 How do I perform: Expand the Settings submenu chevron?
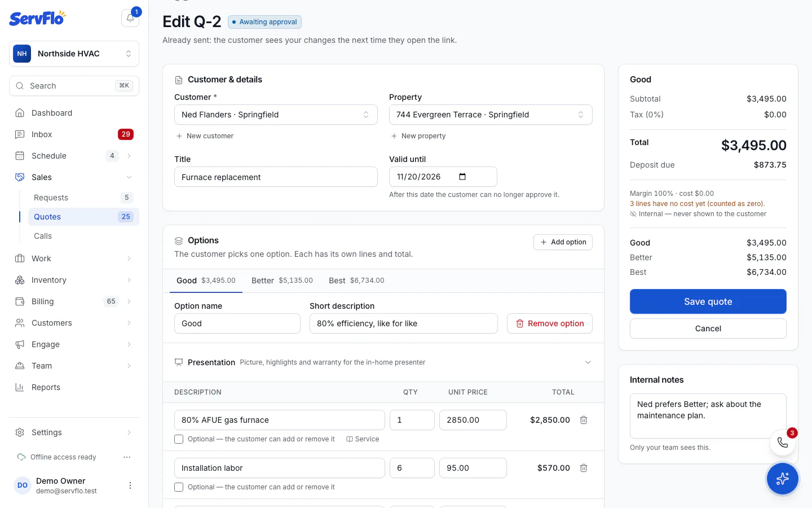[x=129, y=432]
